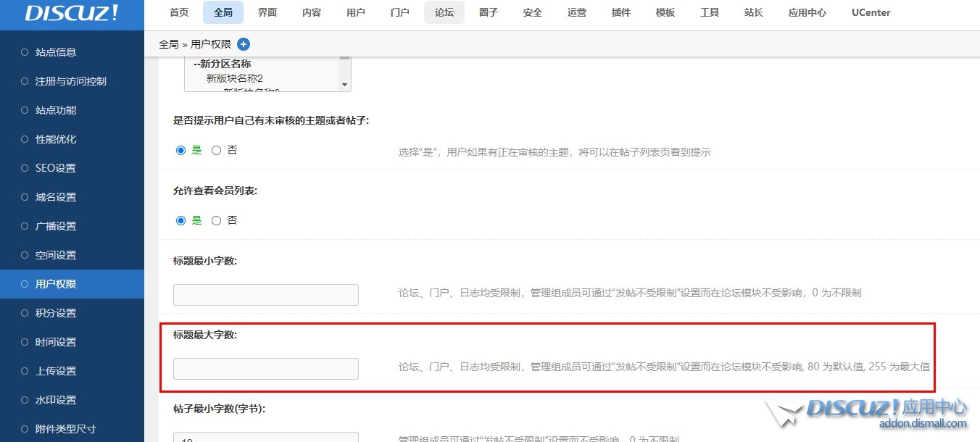Open the 站长 section from top bar
Viewport: 980px width, 442px height.
tap(753, 12)
